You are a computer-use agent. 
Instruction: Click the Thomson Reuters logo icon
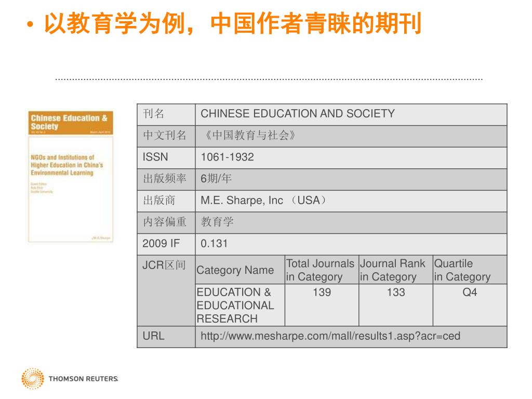click(33, 378)
